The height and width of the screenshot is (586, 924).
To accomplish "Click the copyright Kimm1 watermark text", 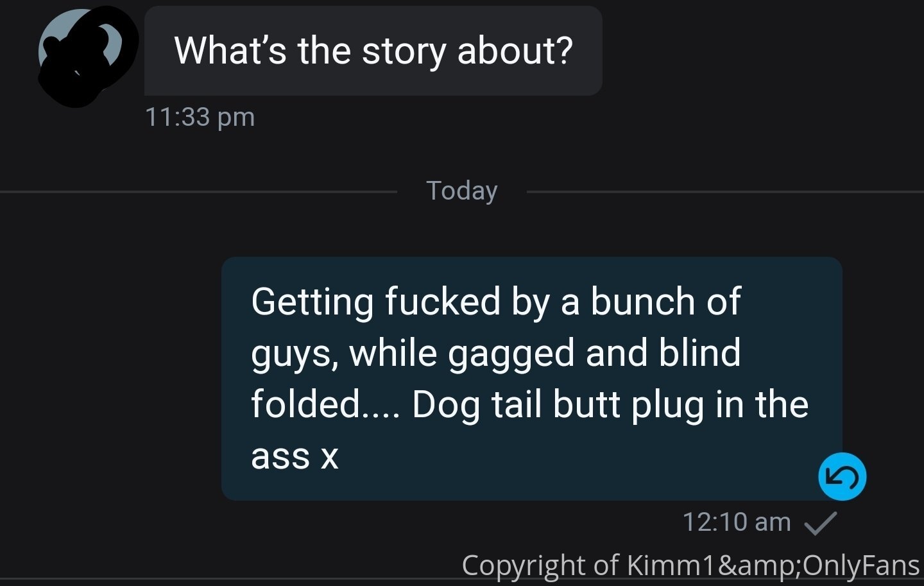I will 690,565.
